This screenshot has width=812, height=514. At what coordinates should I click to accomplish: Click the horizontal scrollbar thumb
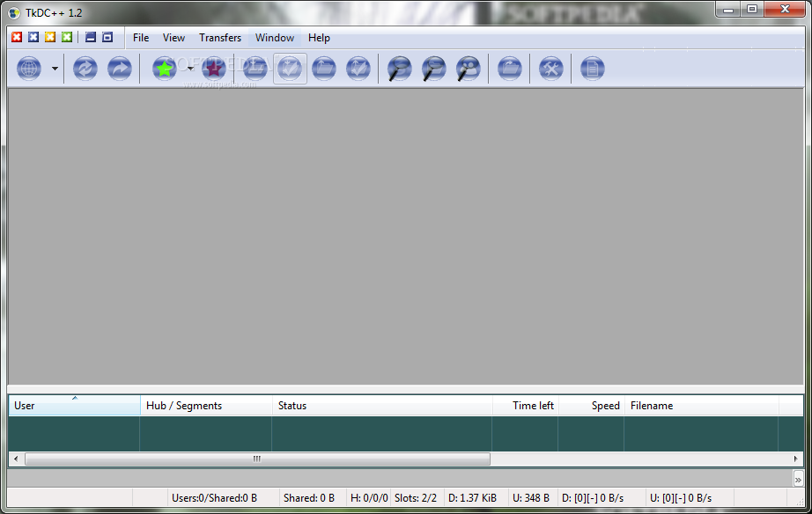(x=257, y=459)
